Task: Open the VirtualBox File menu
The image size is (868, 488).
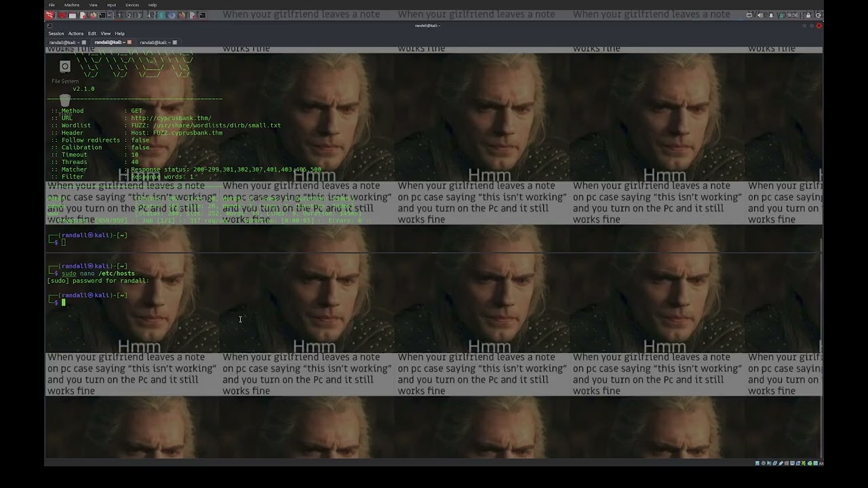Action: click(52, 5)
